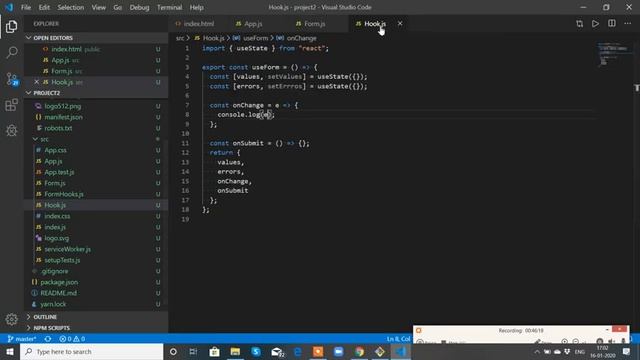Screen dimensions: 640x360
Task: Open the Selection menu
Action: 71,7
